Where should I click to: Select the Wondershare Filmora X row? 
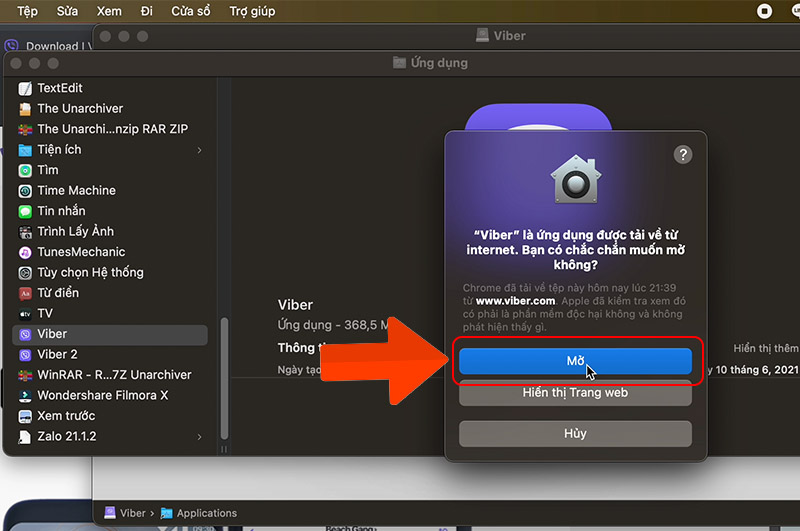pyautogui.click(x=110, y=396)
